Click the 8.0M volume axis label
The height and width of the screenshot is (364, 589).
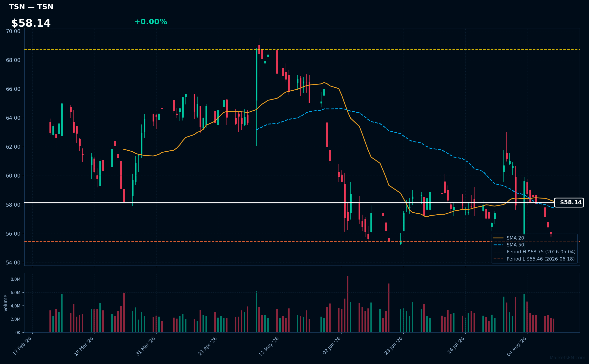pyautogui.click(x=16, y=279)
